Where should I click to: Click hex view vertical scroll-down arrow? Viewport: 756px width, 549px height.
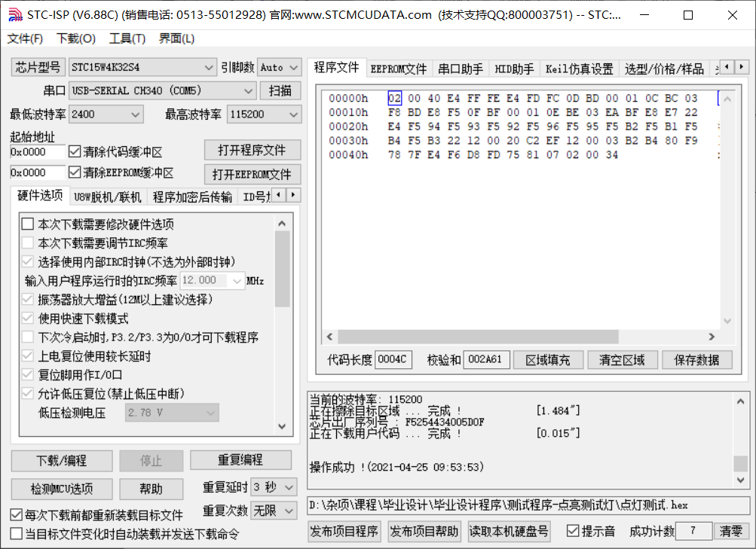727,322
